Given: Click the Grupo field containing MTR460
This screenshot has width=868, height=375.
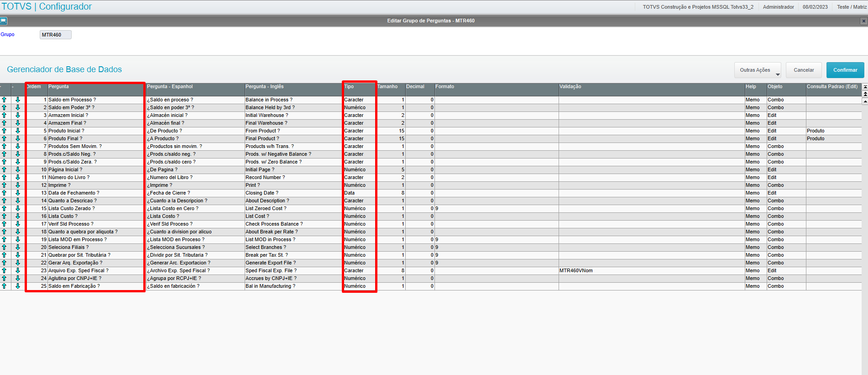Looking at the screenshot, I should tap(55, 35).
